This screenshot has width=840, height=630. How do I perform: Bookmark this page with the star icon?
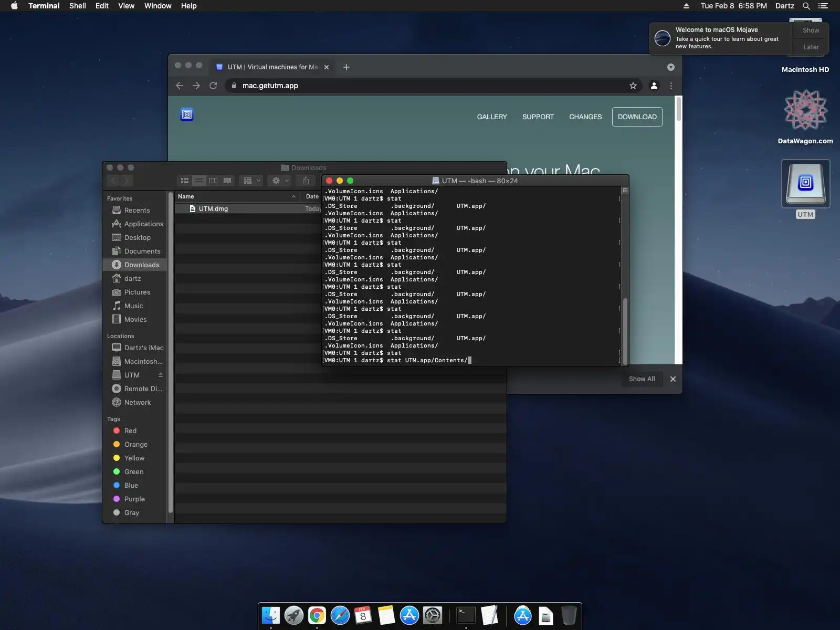pos(633,86)
